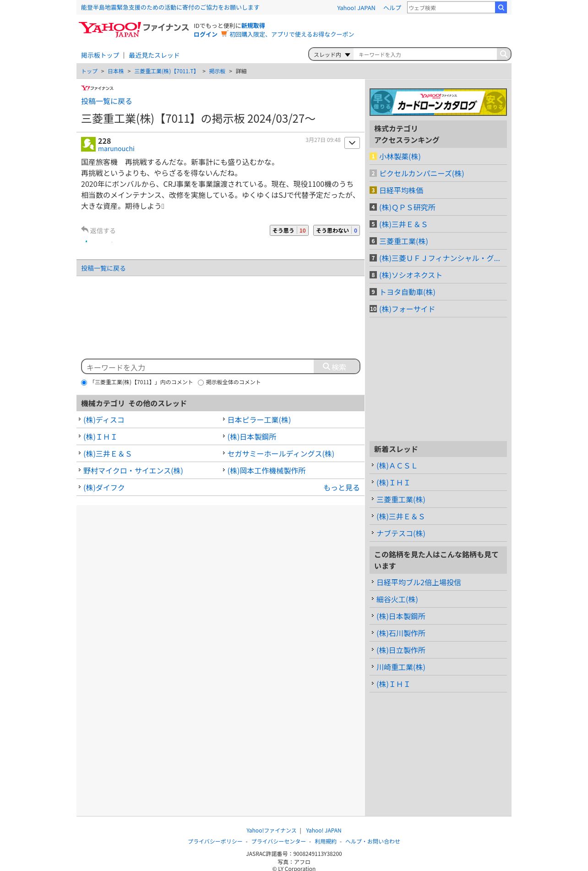The width and height of the screenshot is (588, 871).
Task: Open ナブテスコ(株) in 新着スレッド
Action: [x=401, y=533]
